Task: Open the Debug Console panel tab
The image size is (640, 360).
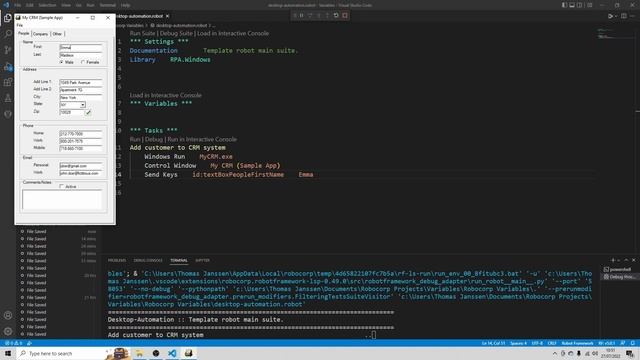Action: click(148, 260)
